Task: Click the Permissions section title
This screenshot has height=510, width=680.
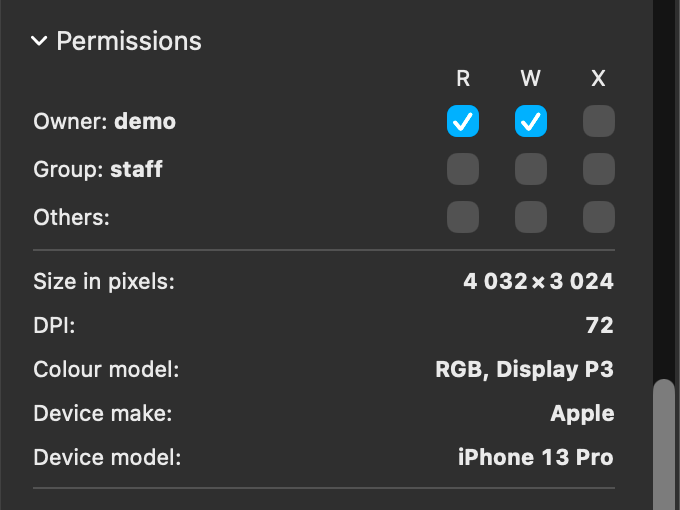Action: [x=129, y=41]
